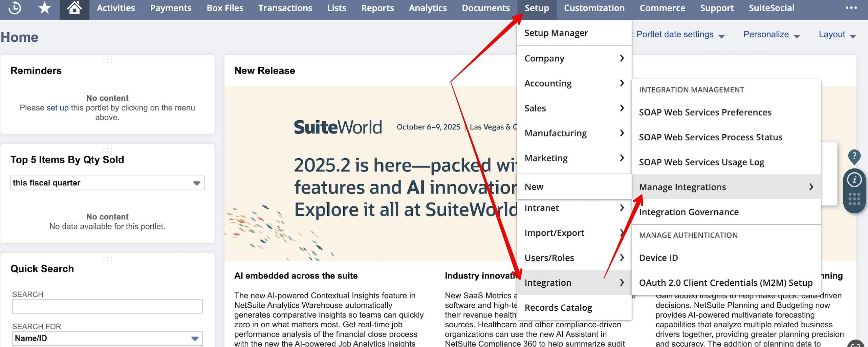Expand Manage Integrations submenu chevron
Screen dimensions: 868x347
click(x=811, y=187)
